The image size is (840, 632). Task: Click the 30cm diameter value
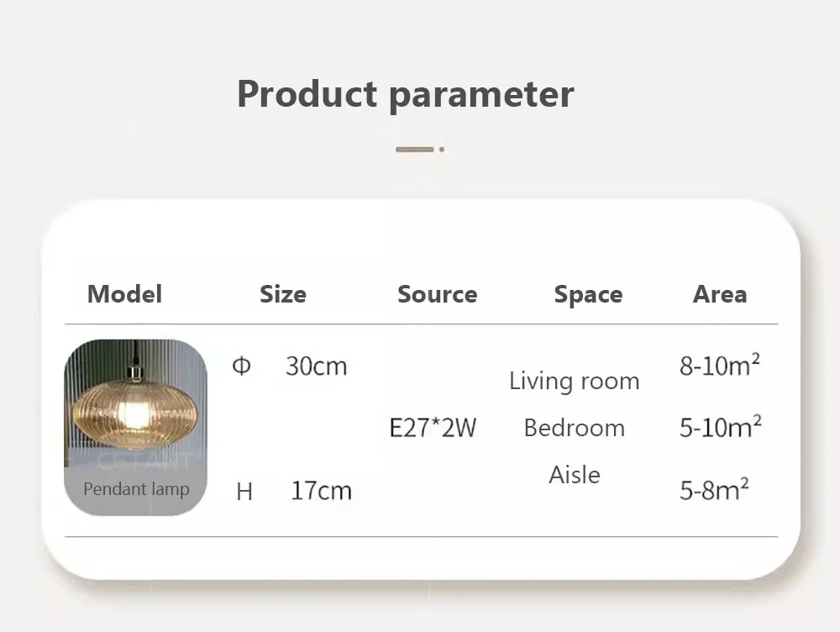click(x=316, y=366)
